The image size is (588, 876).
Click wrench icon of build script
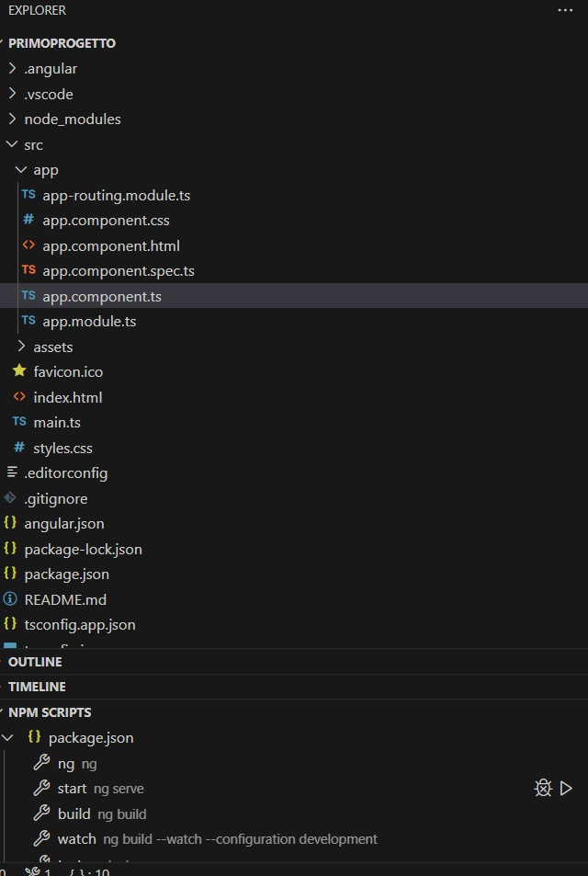click(41, 813)
